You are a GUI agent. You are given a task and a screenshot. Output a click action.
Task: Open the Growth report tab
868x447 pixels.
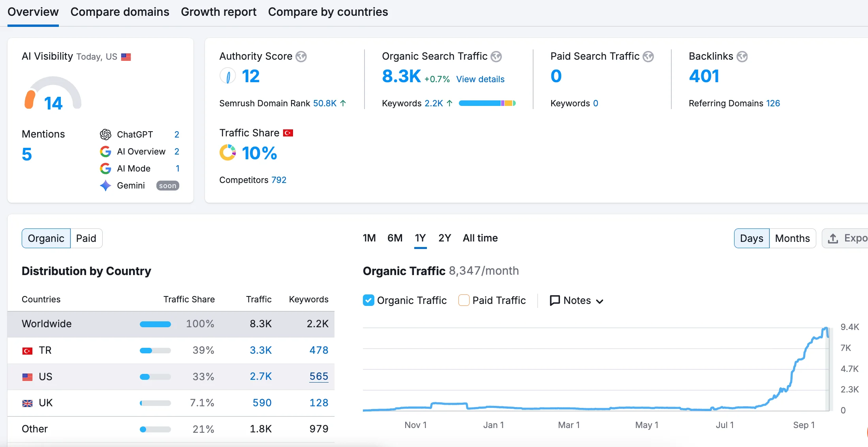click(x=218, y=12)
